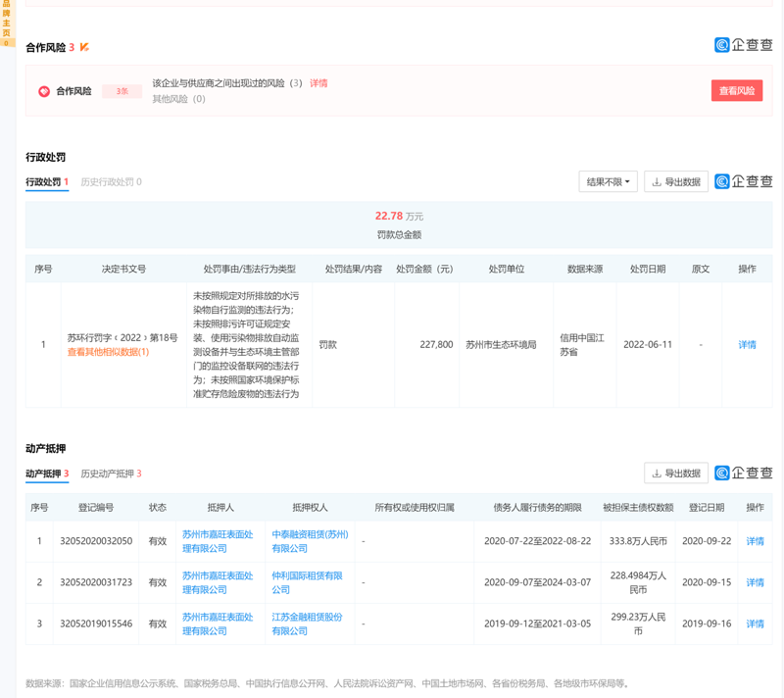Select debt period 2019-09-12至2021-03-05
This screenshot has width=784, height=698.
pos(537,624)
